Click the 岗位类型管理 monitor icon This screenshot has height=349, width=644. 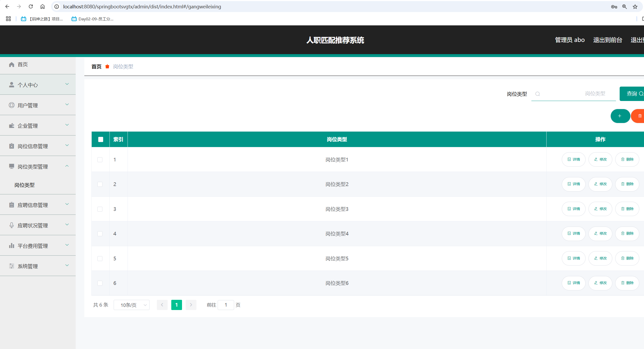point(12,166)
